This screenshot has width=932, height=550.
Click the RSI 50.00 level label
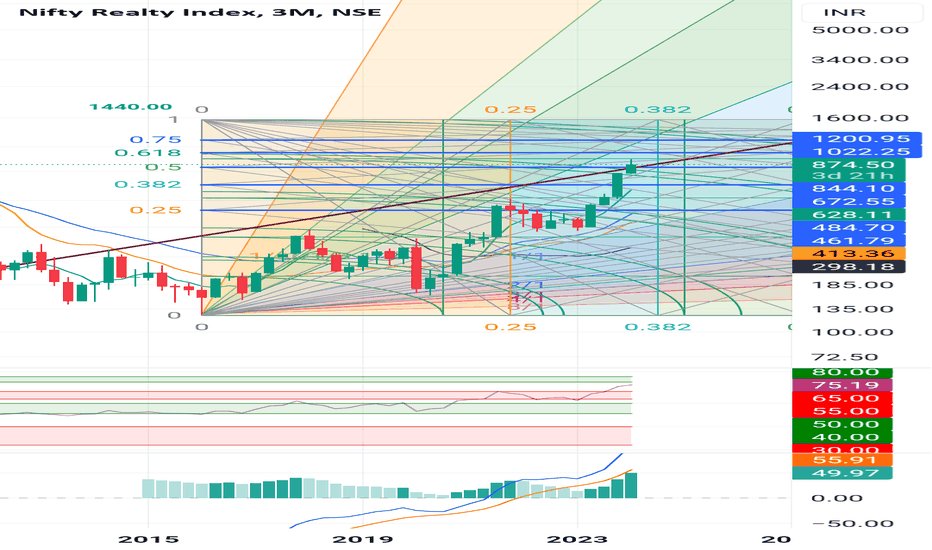point(843,425)
